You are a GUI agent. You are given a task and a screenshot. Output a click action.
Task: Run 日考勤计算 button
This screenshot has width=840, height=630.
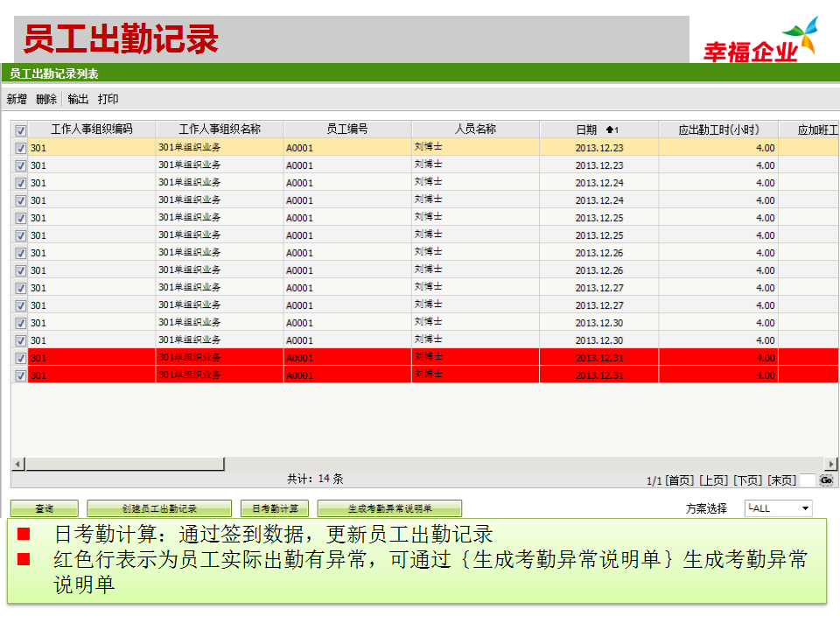click(x=275, y=508)
